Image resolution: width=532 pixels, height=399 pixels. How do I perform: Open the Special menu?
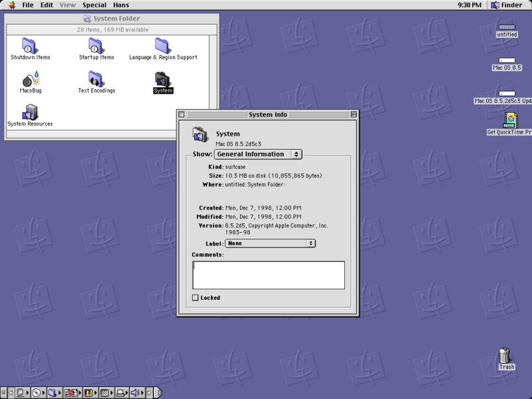(94, 5)
